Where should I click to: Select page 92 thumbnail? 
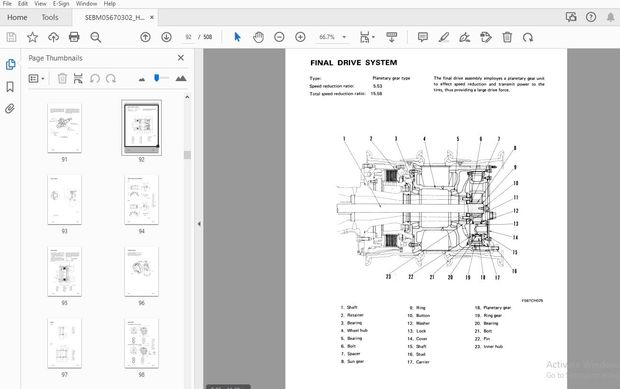142,127
